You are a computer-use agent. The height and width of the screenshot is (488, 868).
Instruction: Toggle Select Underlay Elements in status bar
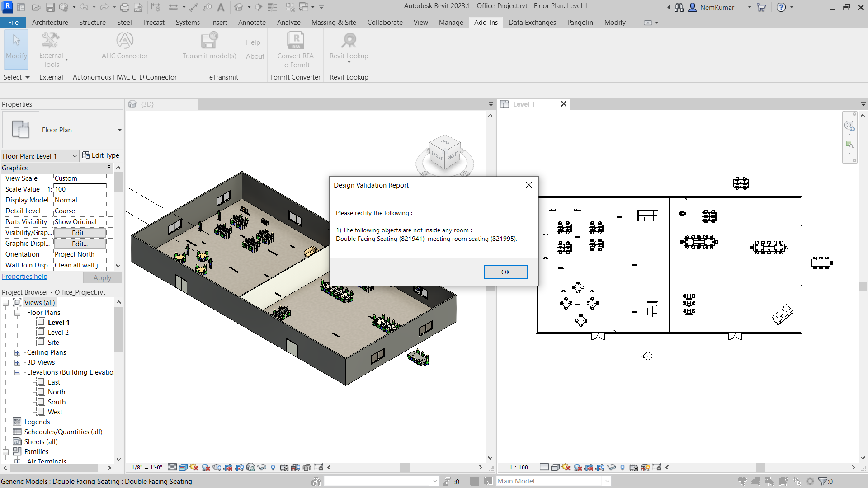click(x=756, y=481)
